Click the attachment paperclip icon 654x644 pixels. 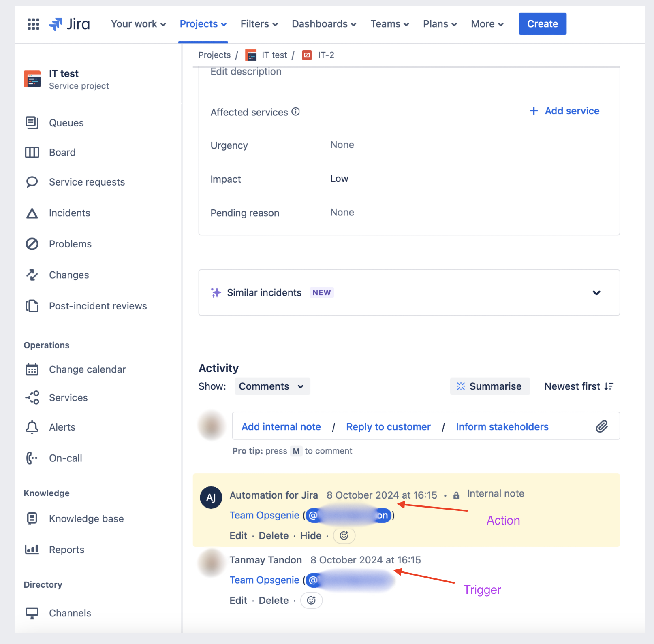602,426
